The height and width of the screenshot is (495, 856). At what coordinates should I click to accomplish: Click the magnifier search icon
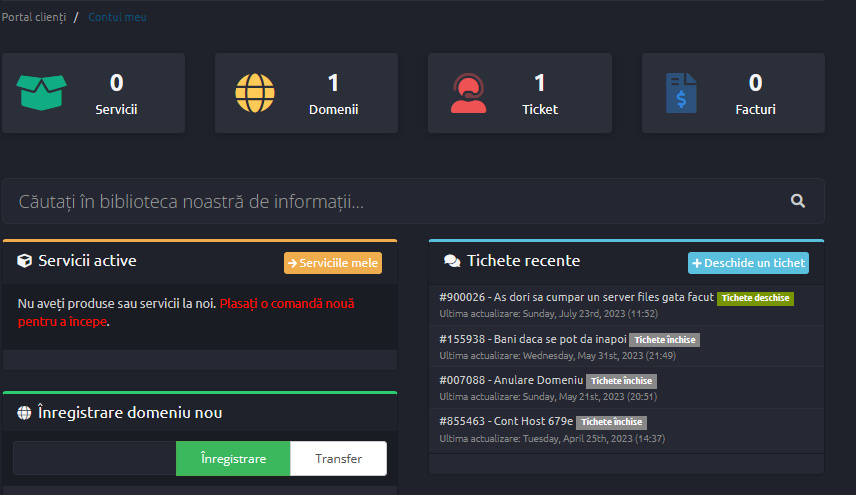[x=798, y=201]
